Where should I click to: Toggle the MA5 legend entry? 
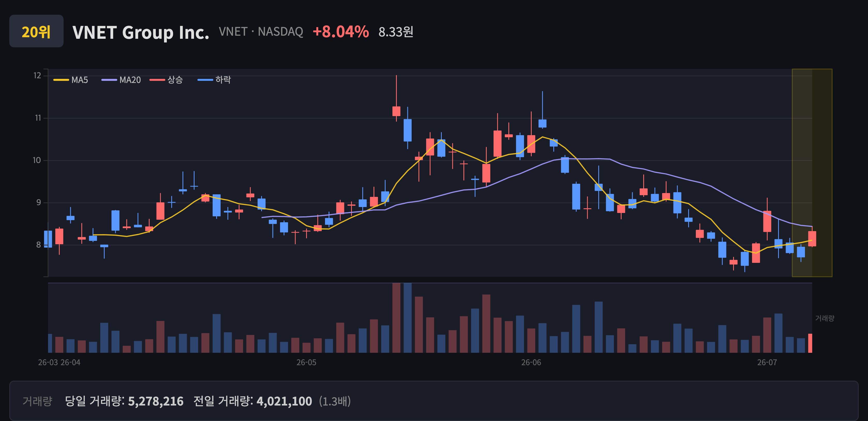pos(71,80)
